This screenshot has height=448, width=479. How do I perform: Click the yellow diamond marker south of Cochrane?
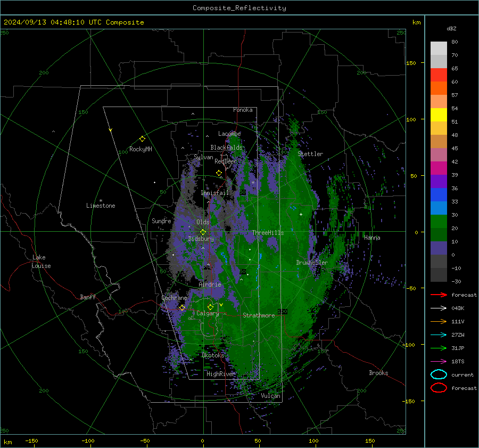point(183,307)
